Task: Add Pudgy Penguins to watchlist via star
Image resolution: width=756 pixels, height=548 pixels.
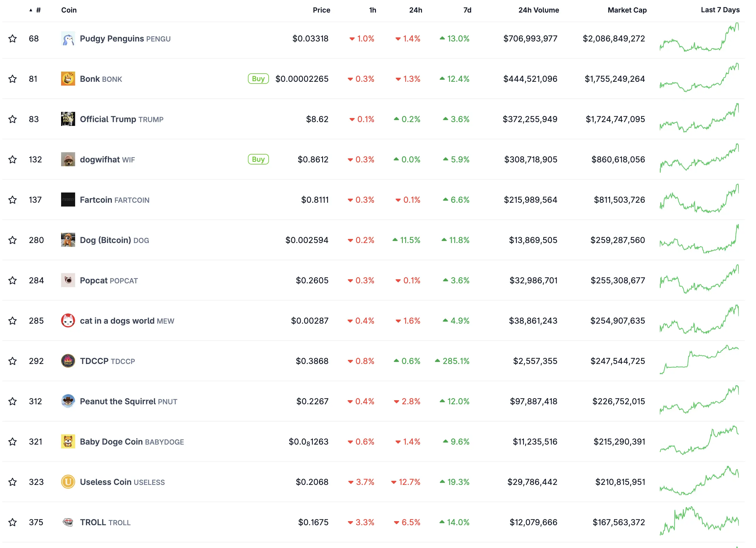Action: click(x=13, y=38)
